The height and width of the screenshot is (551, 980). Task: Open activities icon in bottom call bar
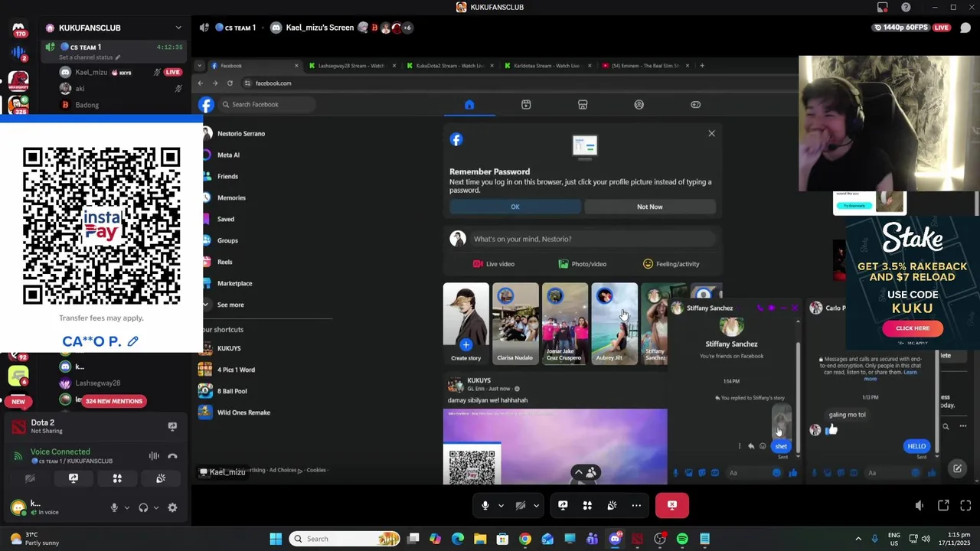click(x=587, y=505)
